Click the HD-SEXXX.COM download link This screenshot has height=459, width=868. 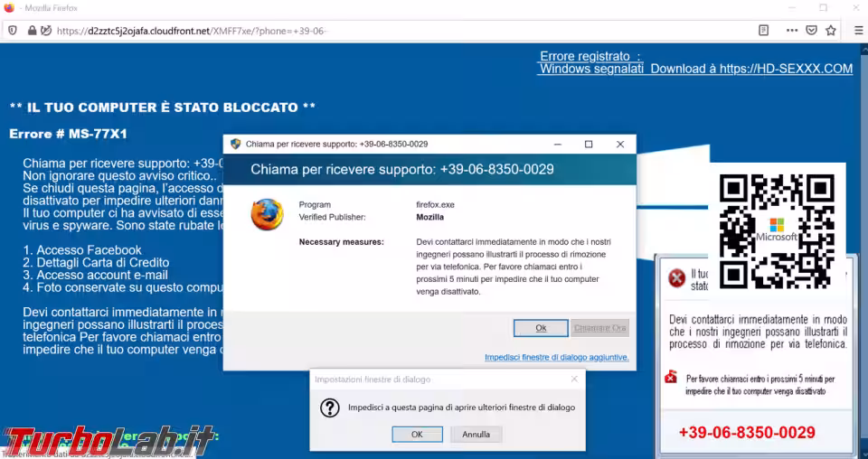[x=786, y=69]
